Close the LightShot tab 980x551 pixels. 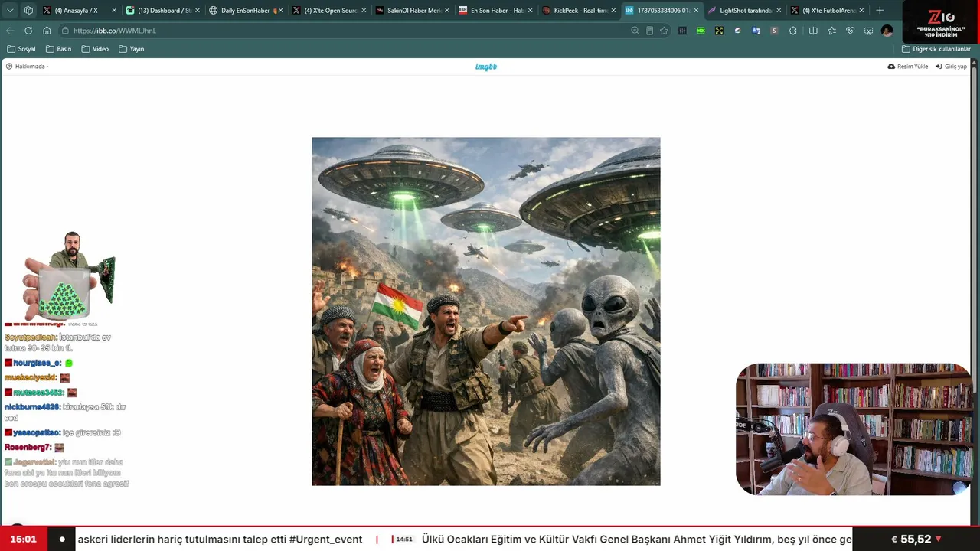779,11
